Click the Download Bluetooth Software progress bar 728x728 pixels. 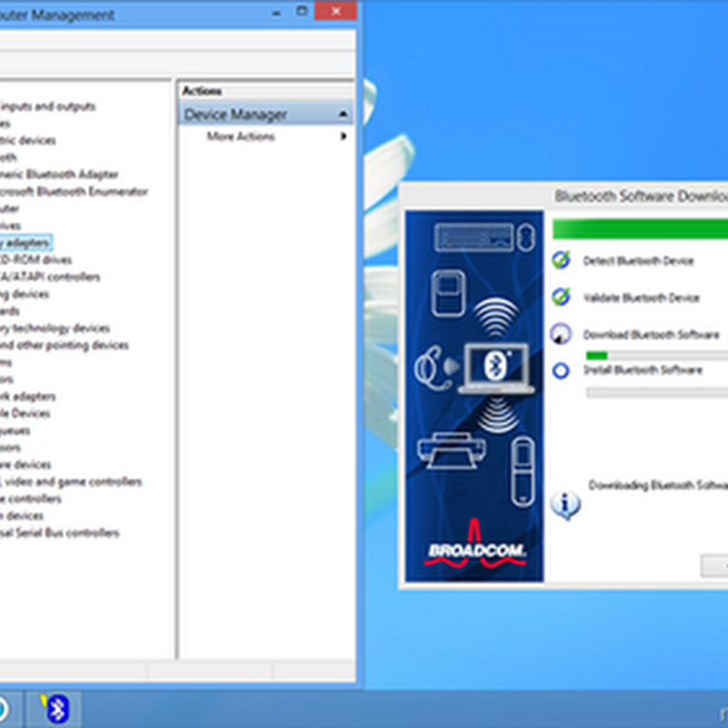[x=656, y=356]
